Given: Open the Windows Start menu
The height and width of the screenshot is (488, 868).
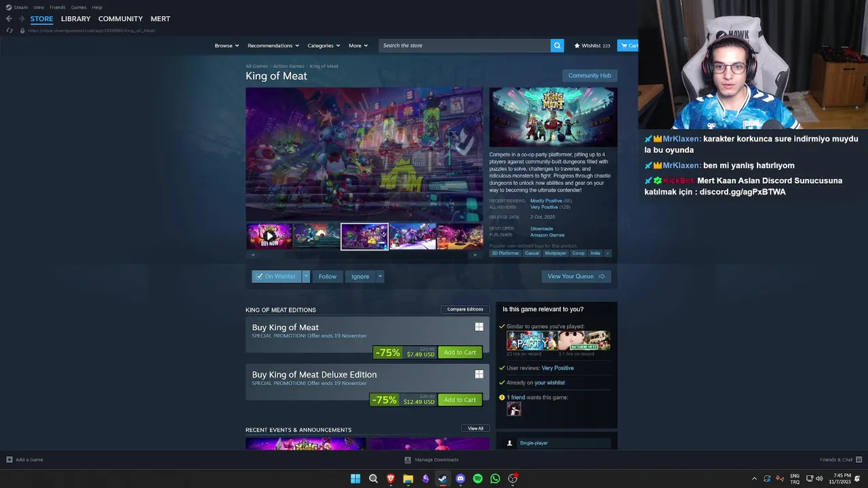Looking at the screenshot, I should point(355,479).
